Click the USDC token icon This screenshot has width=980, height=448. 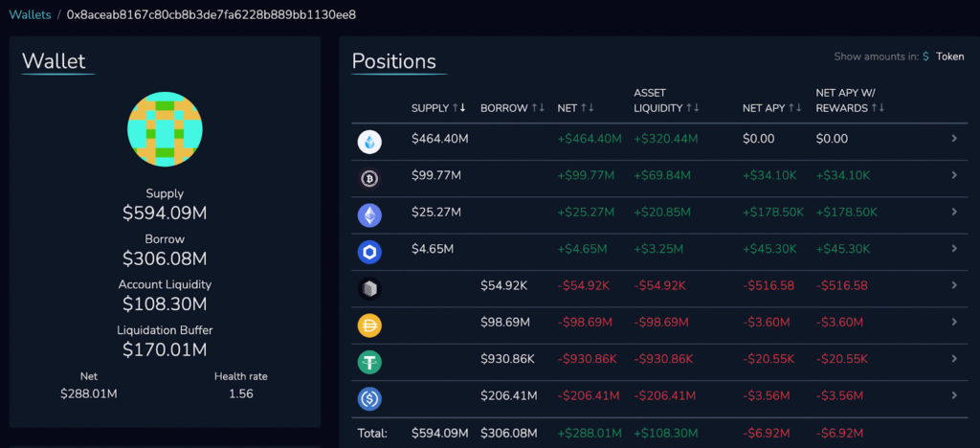tap(369, 398)
